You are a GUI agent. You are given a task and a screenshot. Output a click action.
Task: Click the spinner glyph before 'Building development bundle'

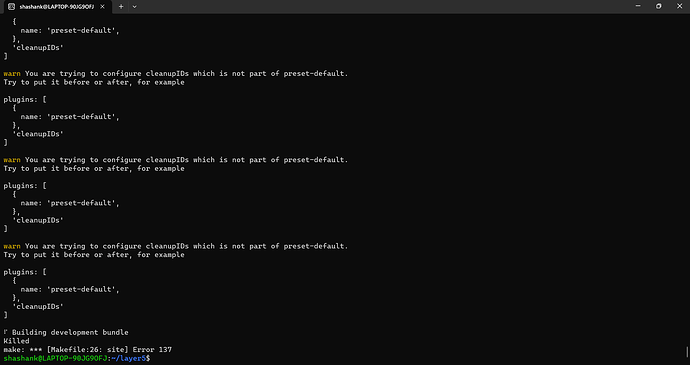5,332
